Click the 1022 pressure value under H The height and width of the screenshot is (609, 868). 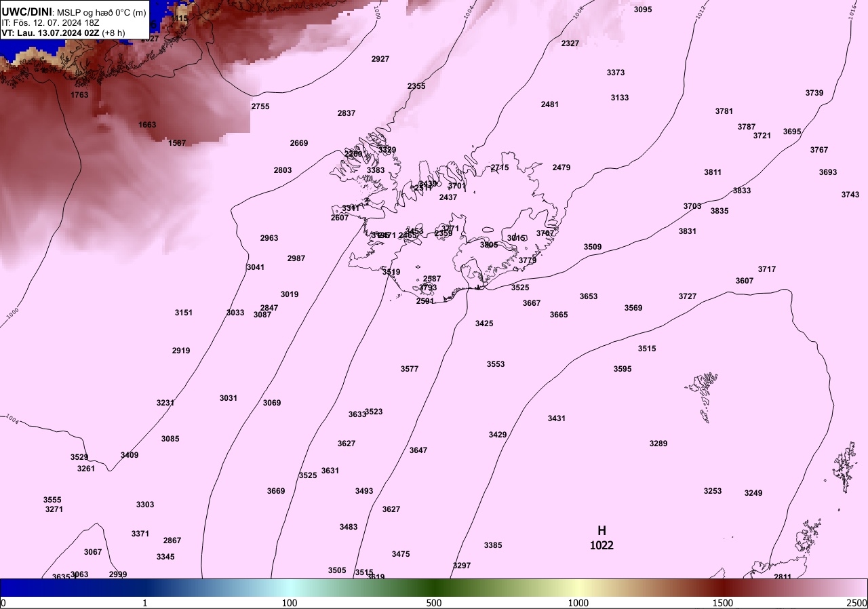click(601, 545)
